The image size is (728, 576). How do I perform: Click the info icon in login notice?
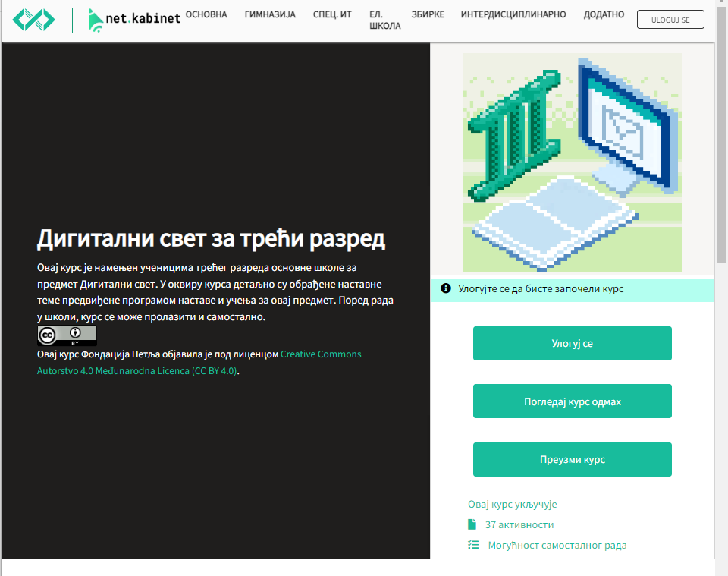coord(446,288)
